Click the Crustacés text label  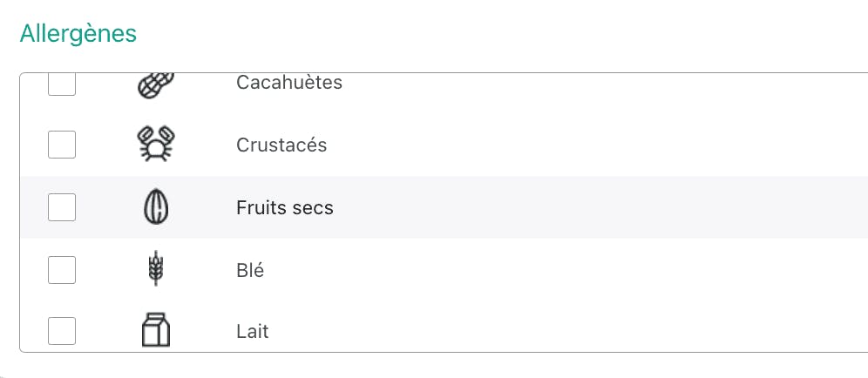point(281,145)
